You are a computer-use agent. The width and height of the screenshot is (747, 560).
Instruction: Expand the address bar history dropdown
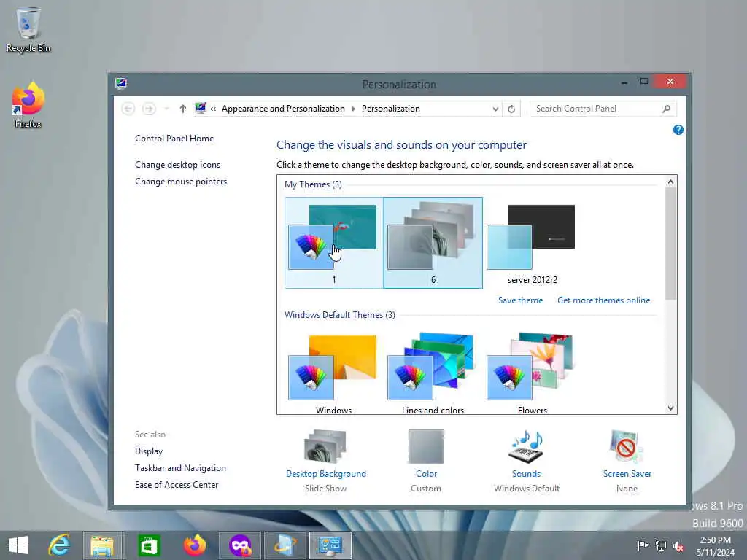point(495,109)
